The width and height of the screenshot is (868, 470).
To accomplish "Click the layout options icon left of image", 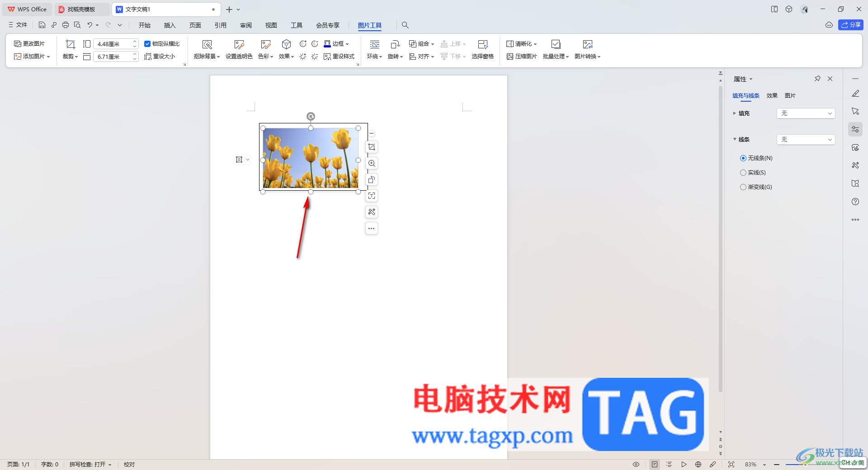I will click(239, 160).
